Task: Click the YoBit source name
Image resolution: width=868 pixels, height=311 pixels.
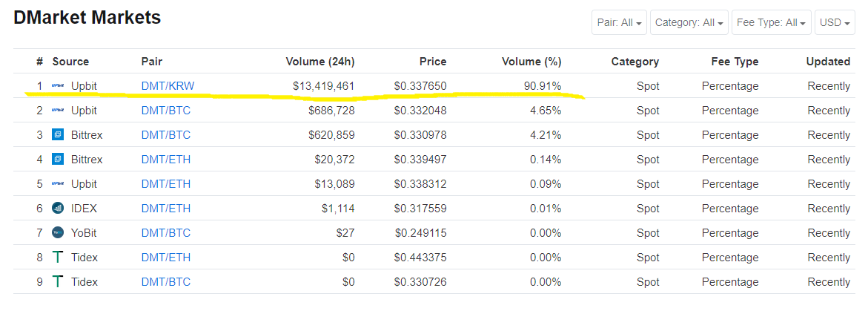Action: click(x=84, y=233)
